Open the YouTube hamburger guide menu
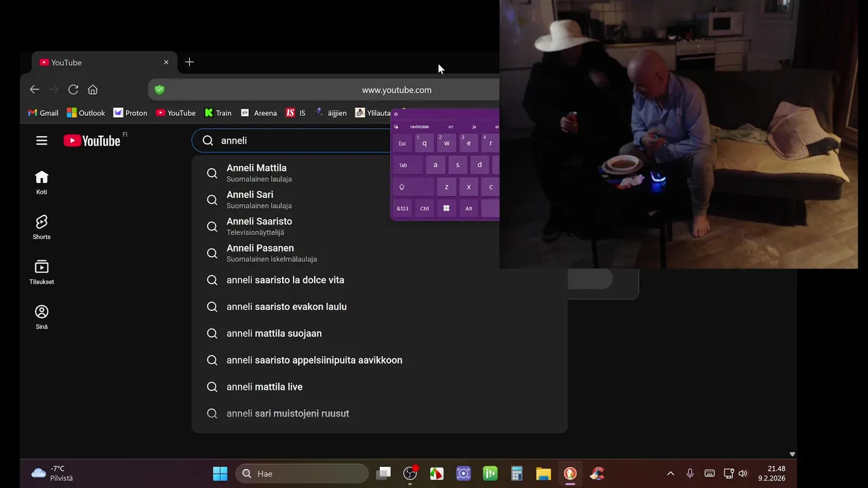The height and width of the screenshot is (488, 868). tap(41, 140)
